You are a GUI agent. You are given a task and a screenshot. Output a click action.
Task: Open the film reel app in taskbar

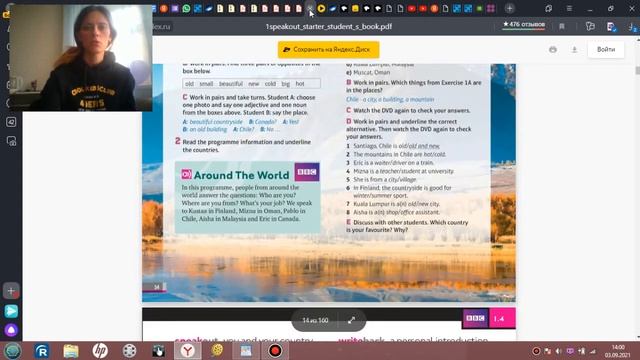[129, 351]
